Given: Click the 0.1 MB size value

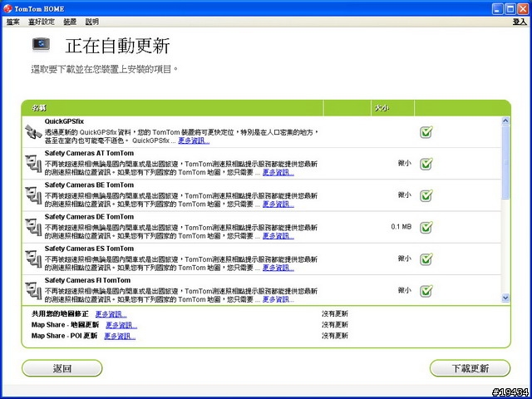Looking at the screenshot, I should (401, 227).
